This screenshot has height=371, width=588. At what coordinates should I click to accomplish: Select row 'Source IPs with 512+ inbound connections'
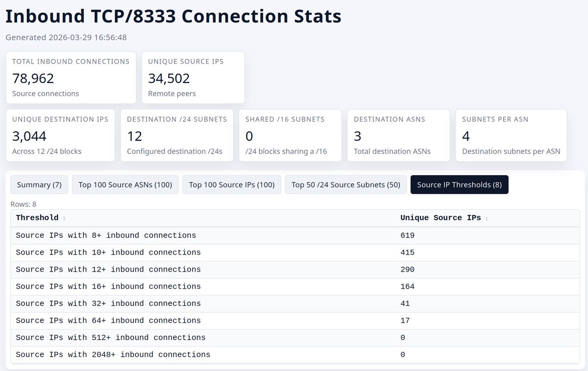coord(295,338)
